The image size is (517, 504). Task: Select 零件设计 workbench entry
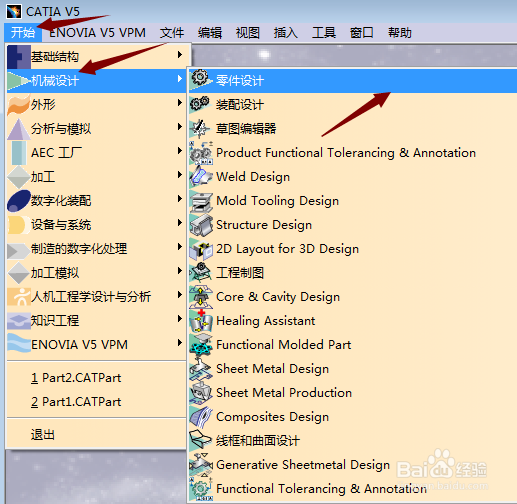(353, 81)
